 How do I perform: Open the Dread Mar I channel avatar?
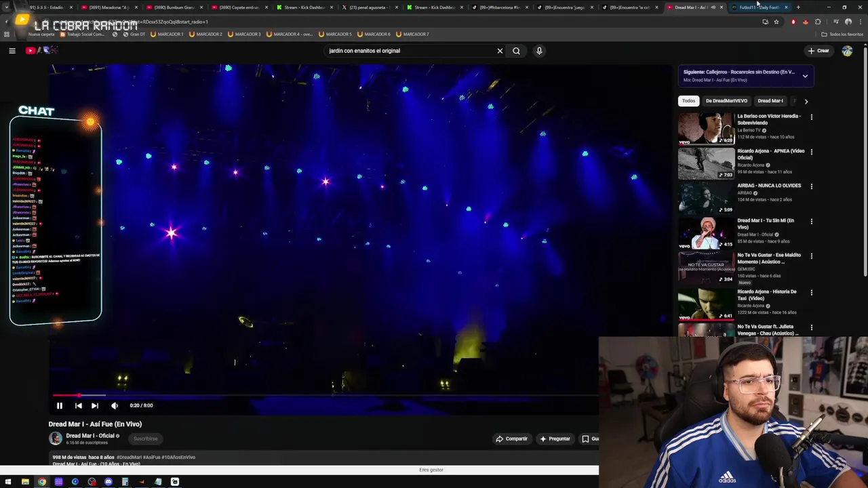click(56, 439)
